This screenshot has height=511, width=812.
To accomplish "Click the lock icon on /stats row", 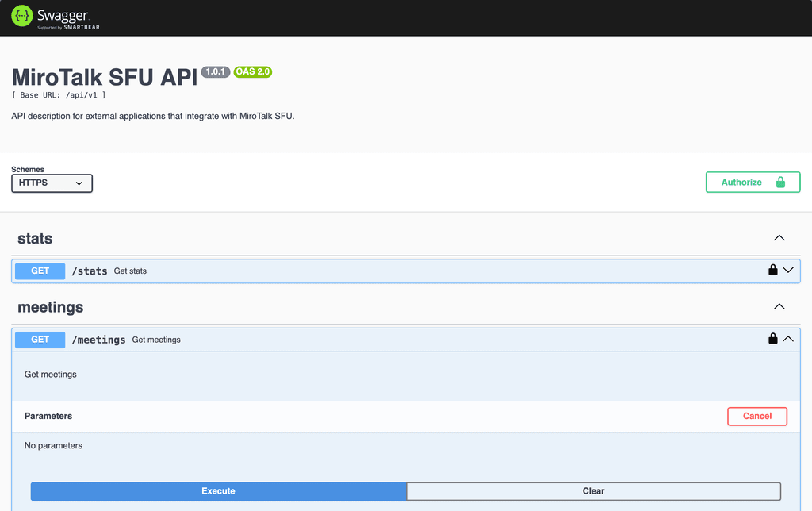I will (x=772, y=270).
